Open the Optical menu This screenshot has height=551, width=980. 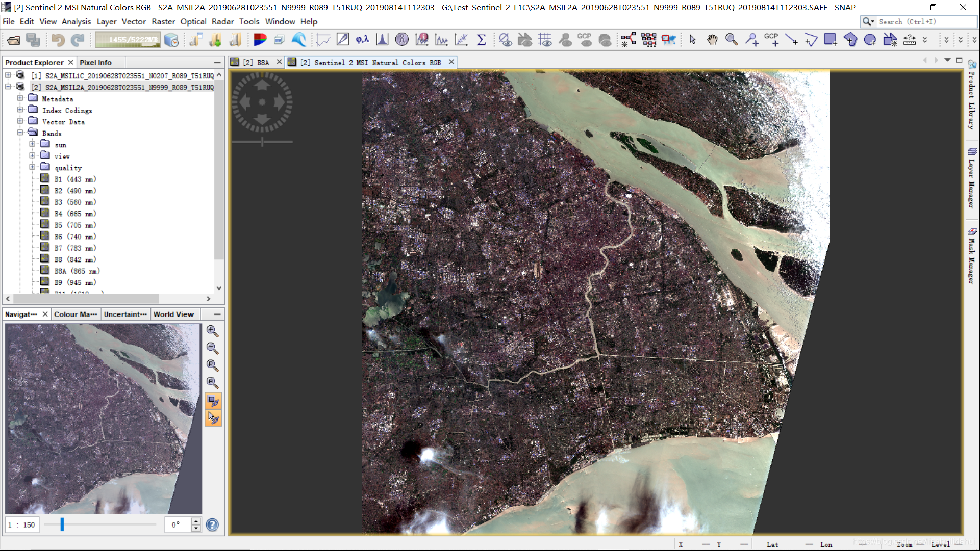click(193, 21)
